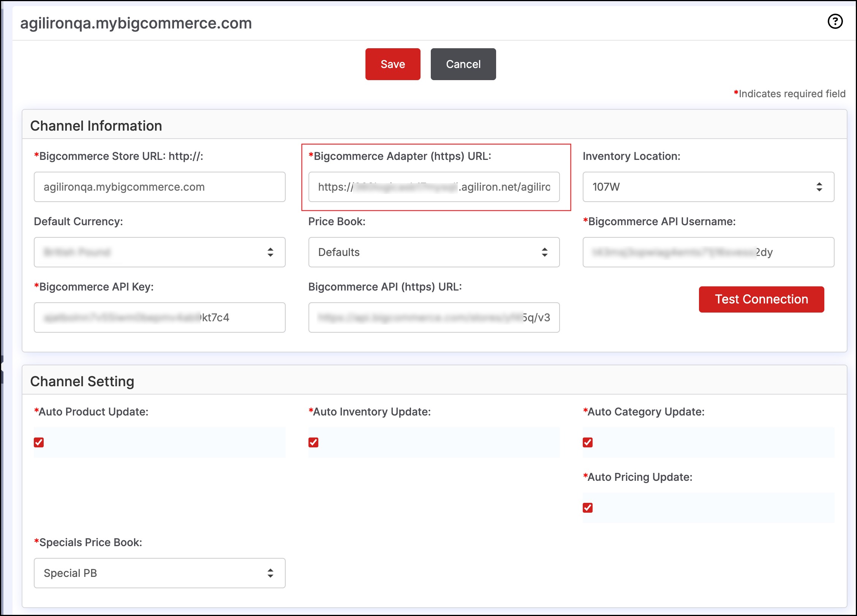Click the 'Bigcommerce API (https) URL:' label
Image resolution: width=857 pixels, height=616 pixels.
click(x=385, y=287)
